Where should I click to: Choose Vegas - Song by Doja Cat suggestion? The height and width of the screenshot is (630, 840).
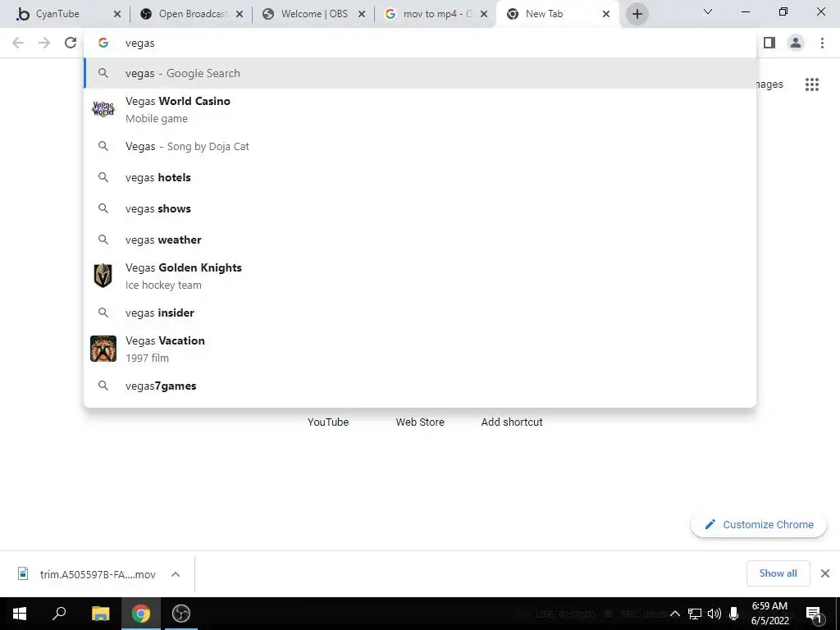click(x=420, y=146)
